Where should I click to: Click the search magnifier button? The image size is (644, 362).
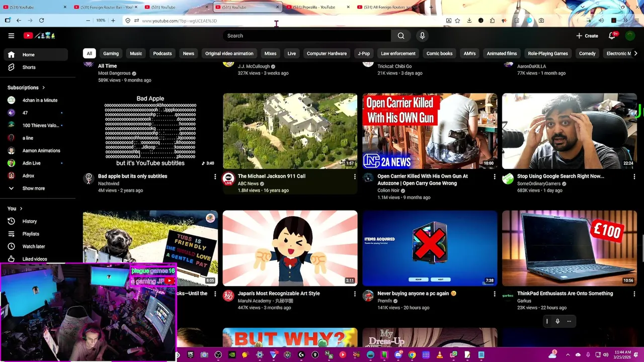401,36
